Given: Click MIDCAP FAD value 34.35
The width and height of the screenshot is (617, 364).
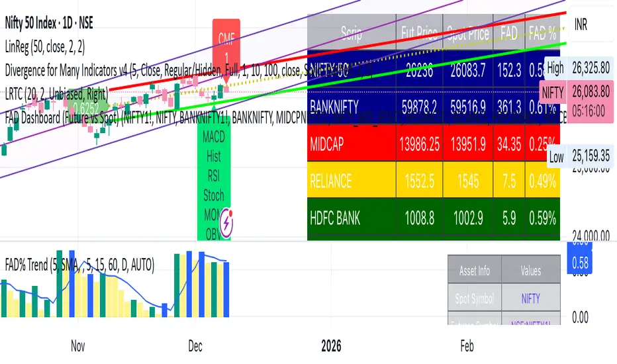Looking at the screenshot, I should click(509, 144).
